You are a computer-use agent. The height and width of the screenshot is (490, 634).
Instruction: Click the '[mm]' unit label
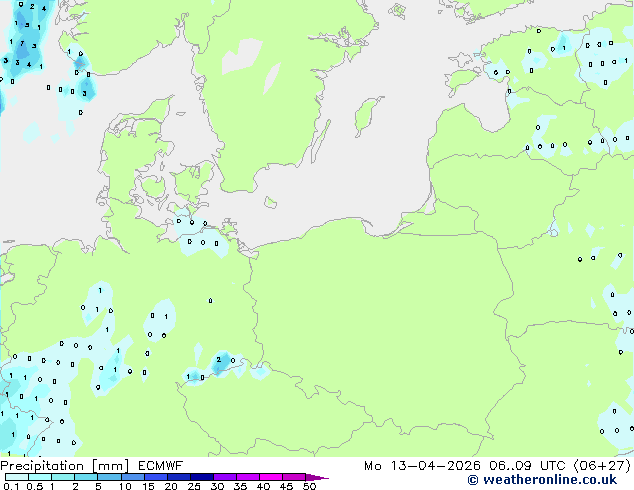110,466
